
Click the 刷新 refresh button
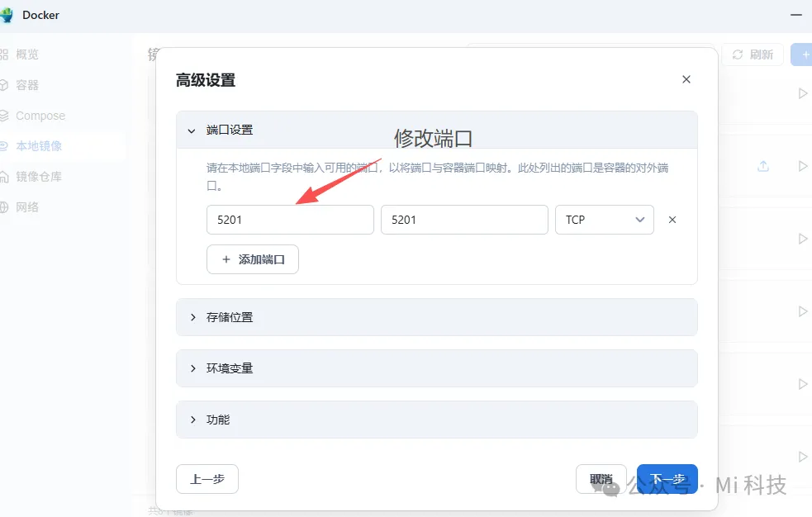pos(753,54)
